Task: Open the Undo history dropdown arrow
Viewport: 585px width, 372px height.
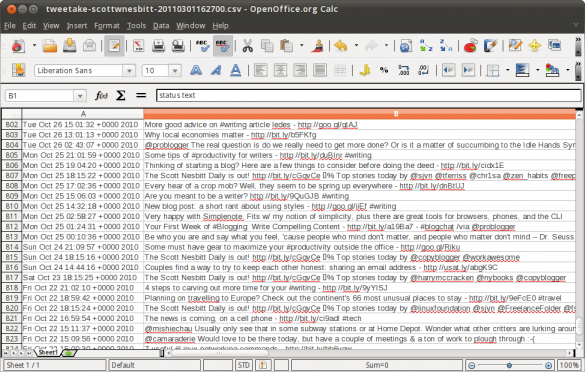Action: (356, 46)
